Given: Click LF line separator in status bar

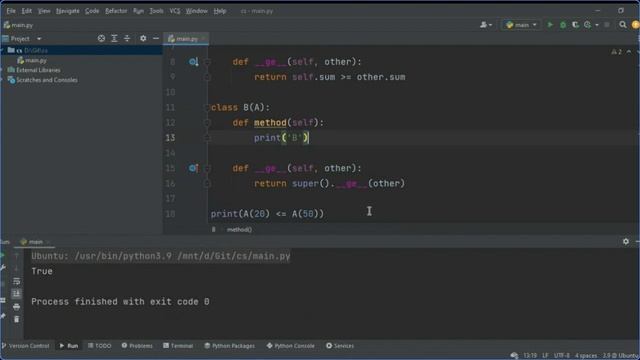Looking at the screenshot, I should pyautogui.click(x=545, y=356).
